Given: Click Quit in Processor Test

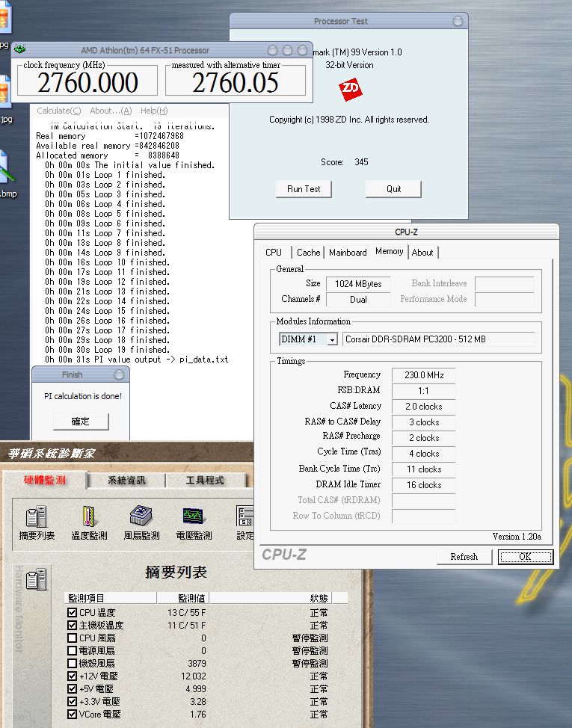Looking at the screenshot, I should click(393, 189).
